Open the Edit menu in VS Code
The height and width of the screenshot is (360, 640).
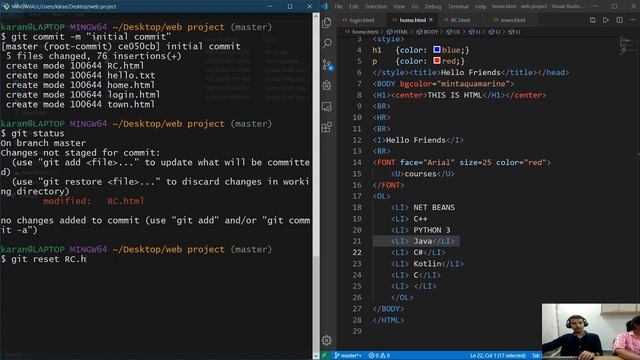click(x=353, y=7)
